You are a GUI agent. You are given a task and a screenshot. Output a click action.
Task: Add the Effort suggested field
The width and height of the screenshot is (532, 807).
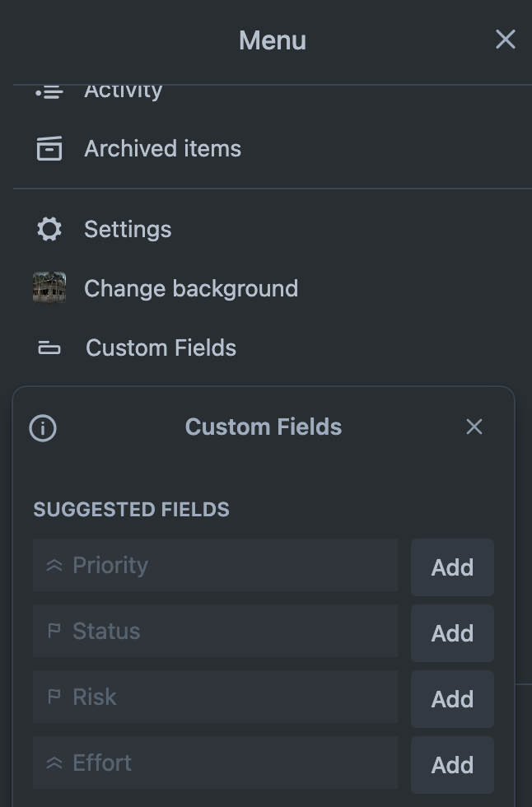pos(452,765)
